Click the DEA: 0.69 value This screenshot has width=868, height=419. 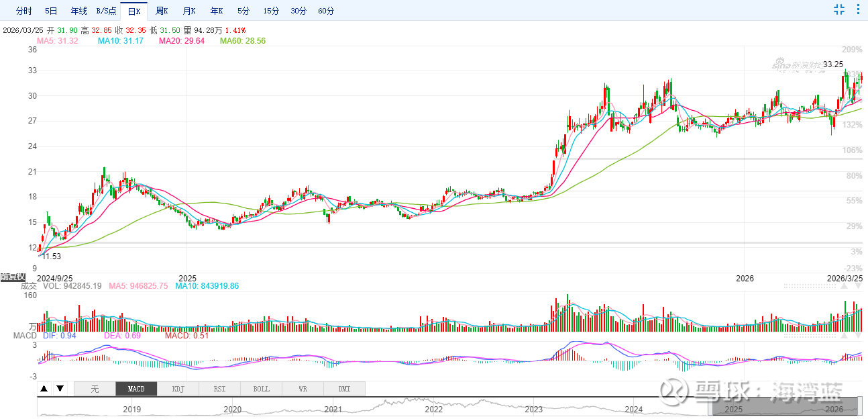(x=122, y=335)
